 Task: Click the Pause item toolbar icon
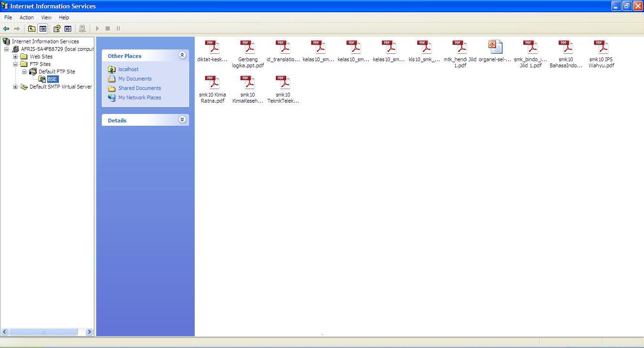(118, 29)
